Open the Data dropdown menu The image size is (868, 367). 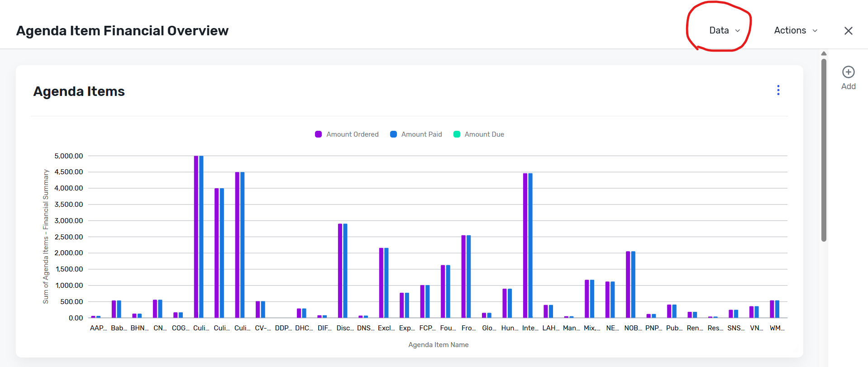coord(725,30)
